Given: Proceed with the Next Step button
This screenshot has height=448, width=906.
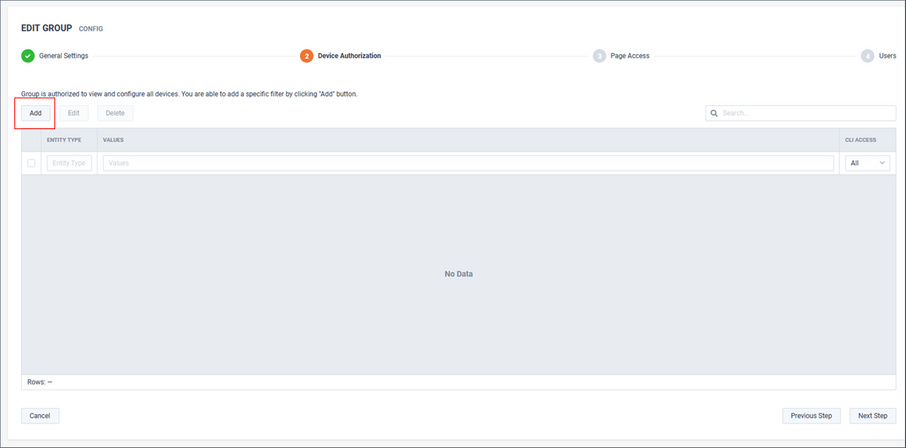Looking at the screenshot, I should (872, 416).
